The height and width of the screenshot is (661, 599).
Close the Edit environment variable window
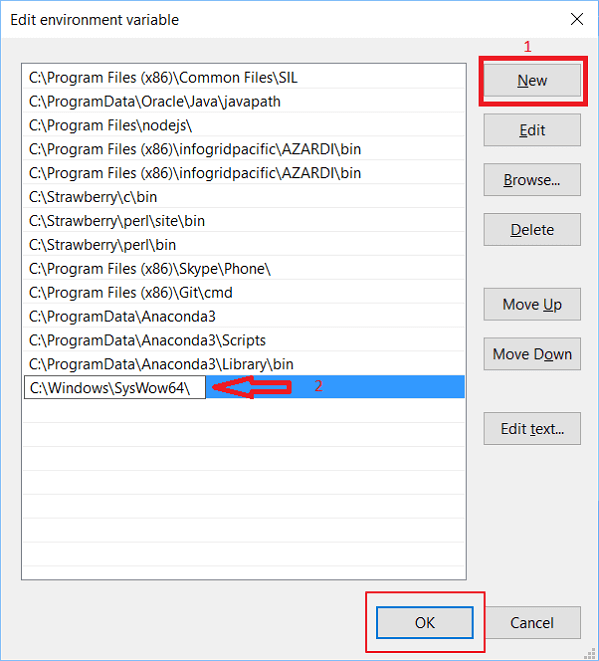point(577,19)
